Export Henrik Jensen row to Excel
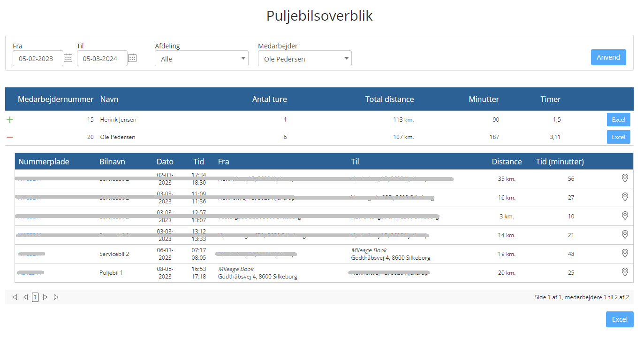Viewport: 644px width, 356px height. coord(619,119)
